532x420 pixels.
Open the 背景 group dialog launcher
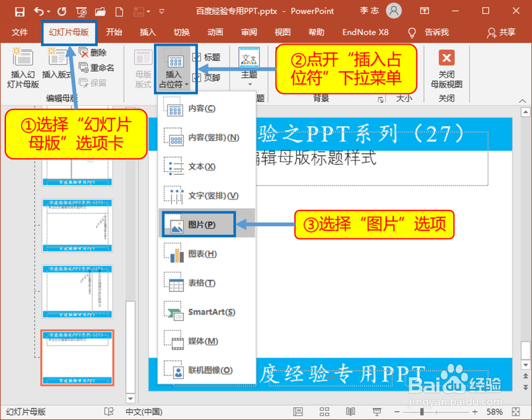click(381, 100)
